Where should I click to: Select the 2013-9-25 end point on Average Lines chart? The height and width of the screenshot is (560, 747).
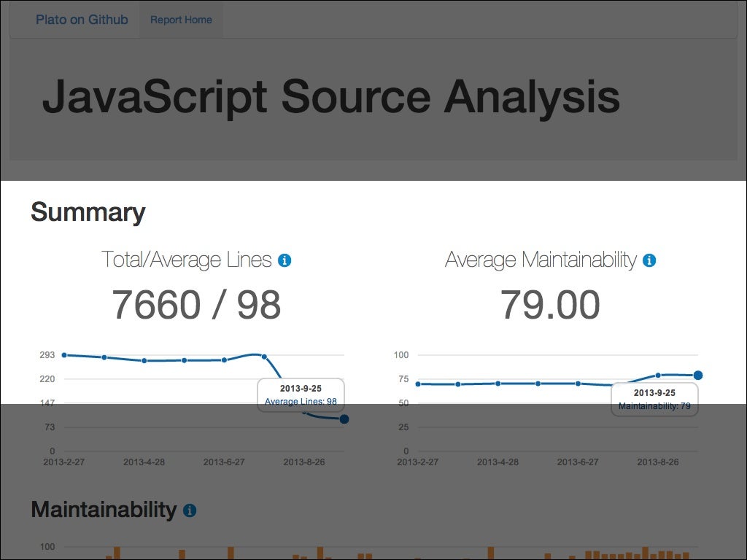(344, 419)
